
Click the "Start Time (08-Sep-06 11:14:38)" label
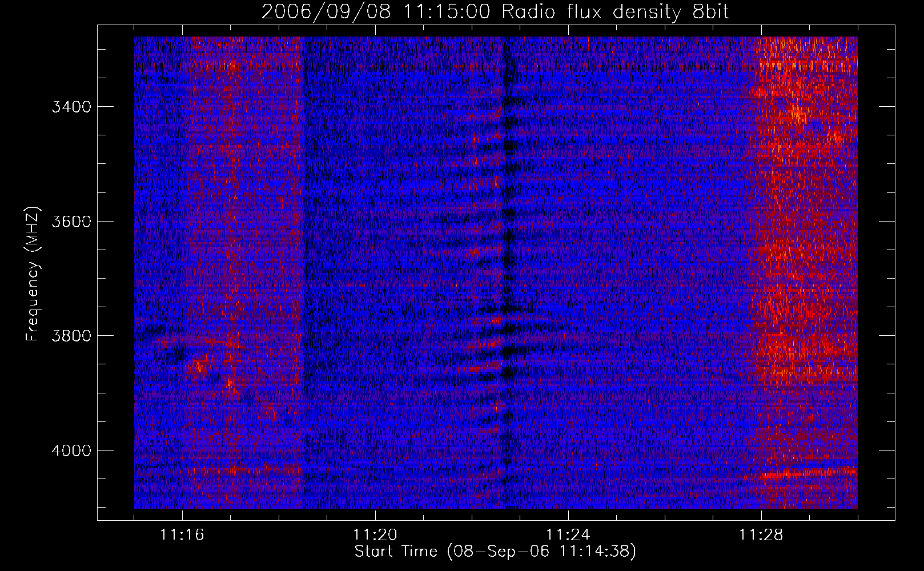(495, 552)
